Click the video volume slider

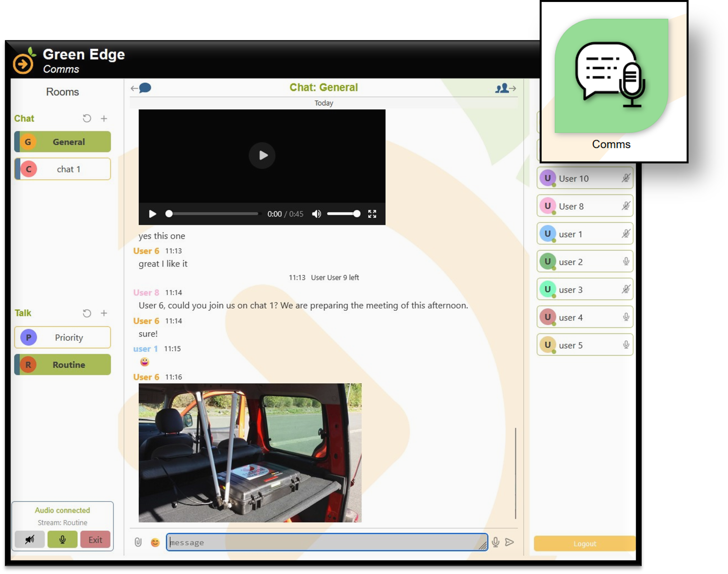[343, 214]
